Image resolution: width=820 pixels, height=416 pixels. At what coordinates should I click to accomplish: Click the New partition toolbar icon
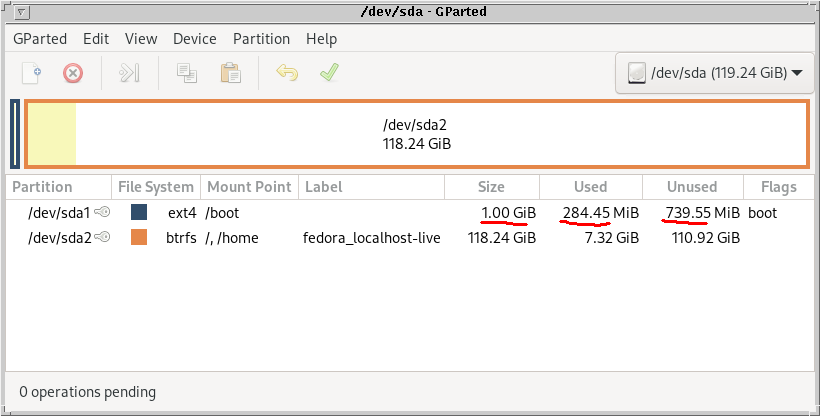[32, 73]
